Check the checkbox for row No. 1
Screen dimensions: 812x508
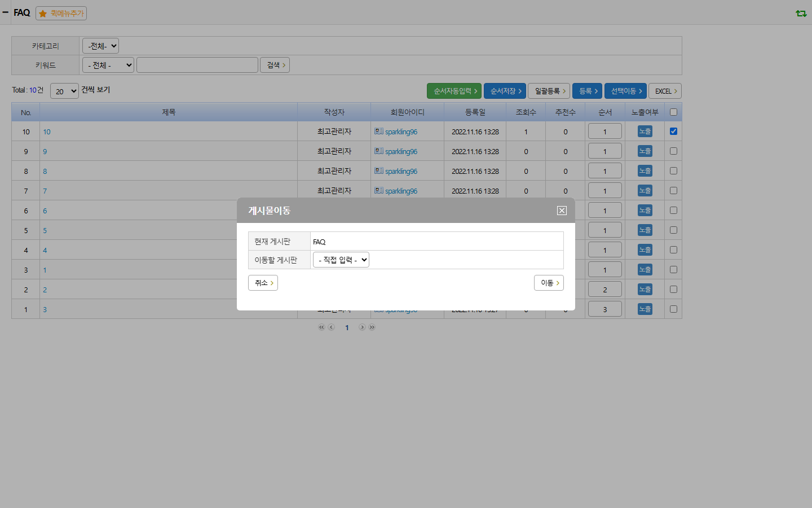click(673, 309)
